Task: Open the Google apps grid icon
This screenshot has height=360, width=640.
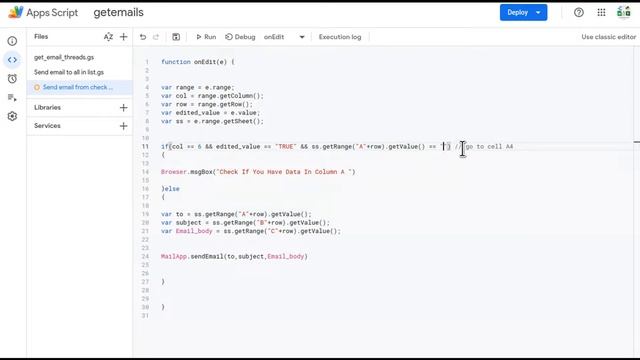Action: click(601, 13)
